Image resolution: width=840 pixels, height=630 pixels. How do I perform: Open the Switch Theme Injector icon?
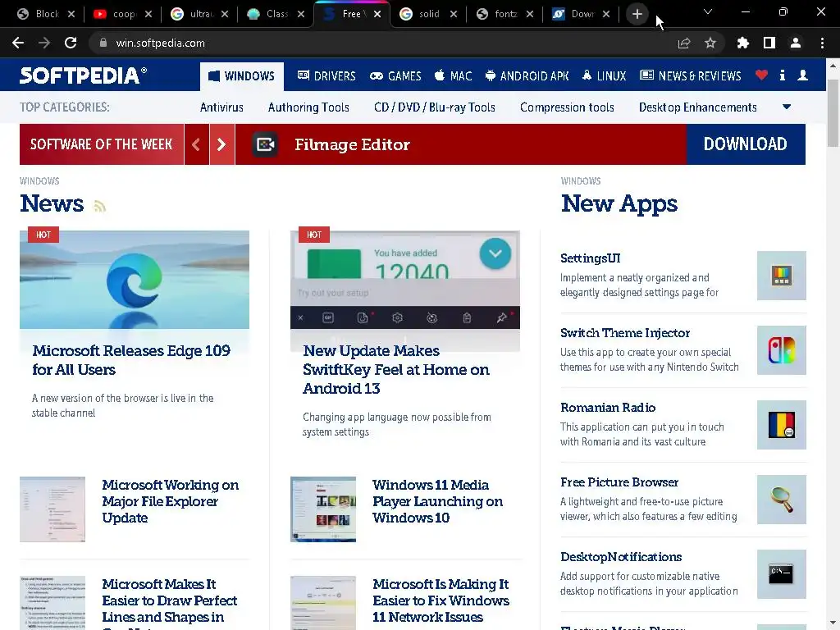781,349
